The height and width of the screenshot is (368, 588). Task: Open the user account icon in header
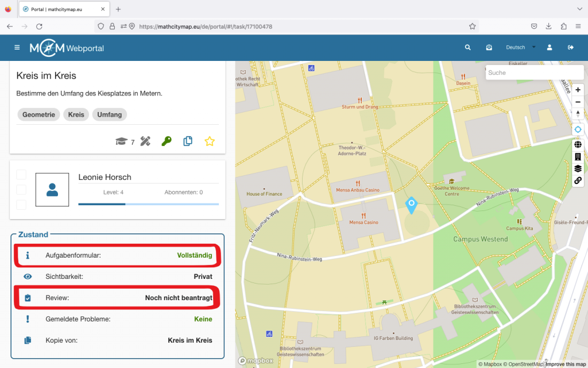click(x=550, y=48)
